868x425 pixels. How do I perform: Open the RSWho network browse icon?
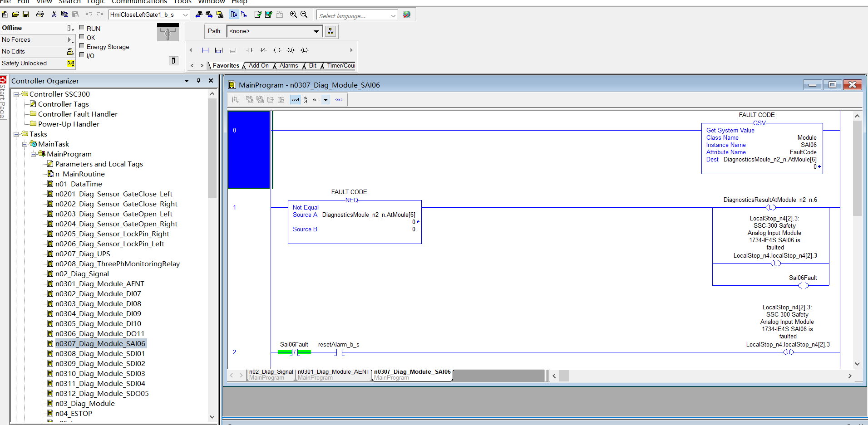tap(330, 31)
